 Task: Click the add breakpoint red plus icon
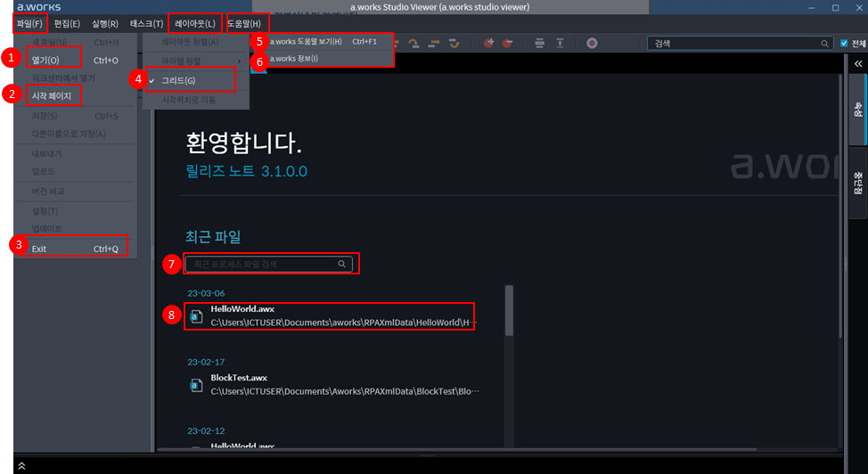click(488, 43)
